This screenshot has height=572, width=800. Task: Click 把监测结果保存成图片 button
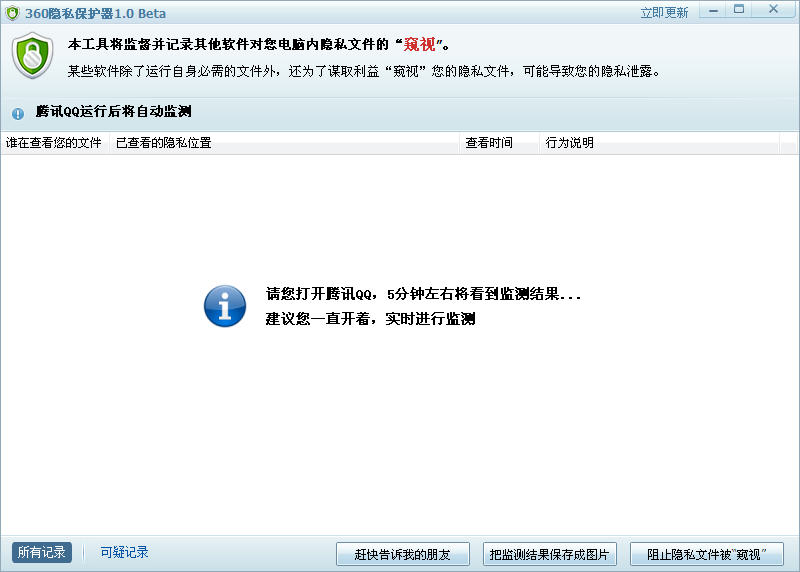tap(549, 554)
